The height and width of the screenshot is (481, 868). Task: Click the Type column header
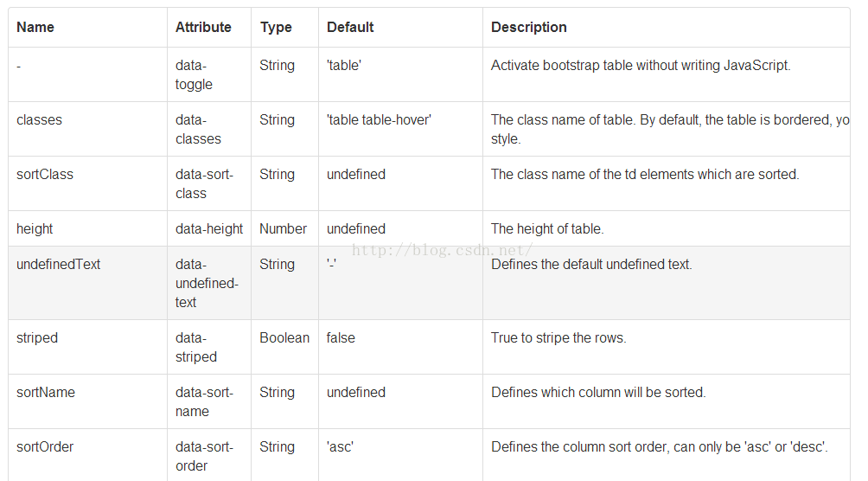point(276,27)
